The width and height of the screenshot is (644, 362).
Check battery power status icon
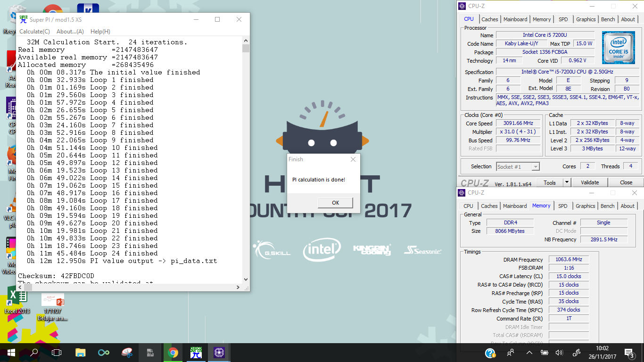pos(544,353)
